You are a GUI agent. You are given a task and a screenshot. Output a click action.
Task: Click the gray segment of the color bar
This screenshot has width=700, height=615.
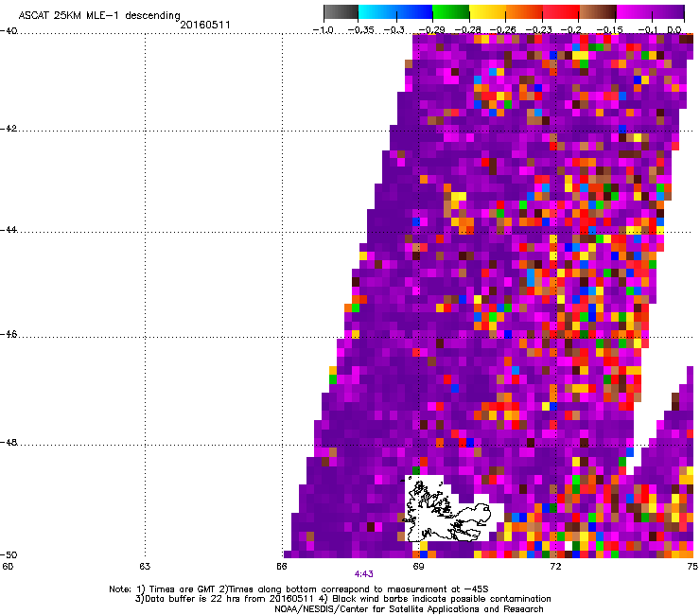point(341,12)
